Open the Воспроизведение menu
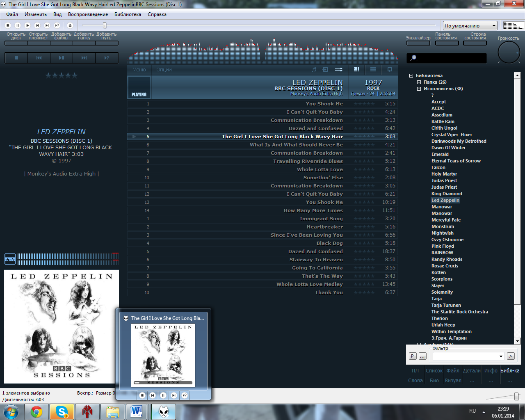 click(x=88, y=14)
